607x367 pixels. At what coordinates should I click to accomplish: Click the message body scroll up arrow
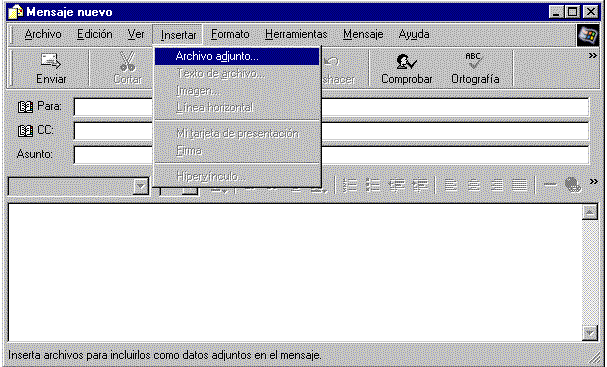pos(590,211)
